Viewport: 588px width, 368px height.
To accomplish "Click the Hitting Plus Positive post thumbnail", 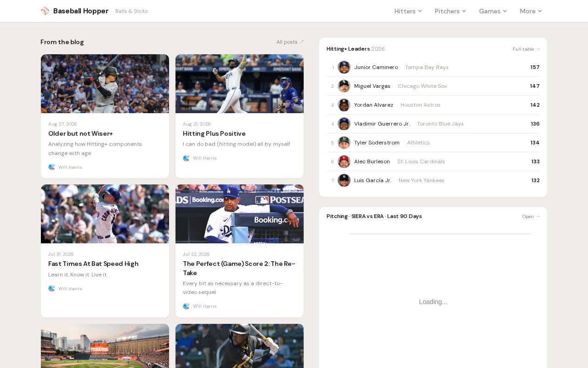I will (x=239, y=84).
